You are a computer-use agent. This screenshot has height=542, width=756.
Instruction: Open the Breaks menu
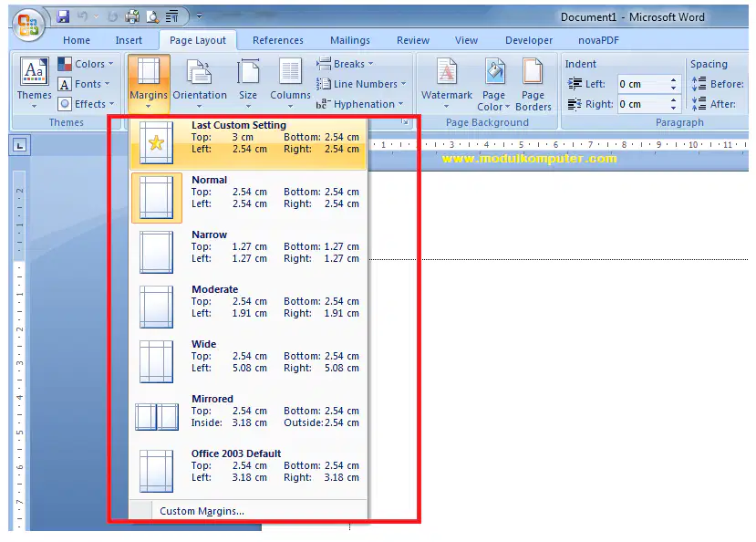[346, 64]
